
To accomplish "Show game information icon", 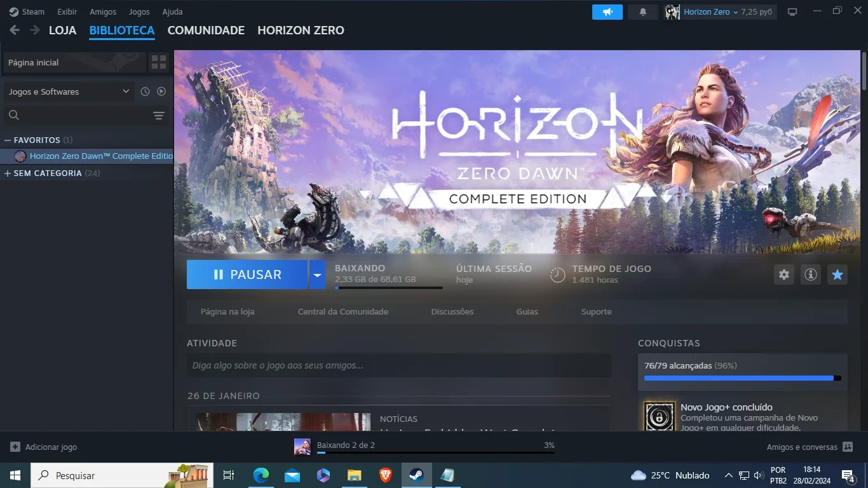I will [811, 274].
